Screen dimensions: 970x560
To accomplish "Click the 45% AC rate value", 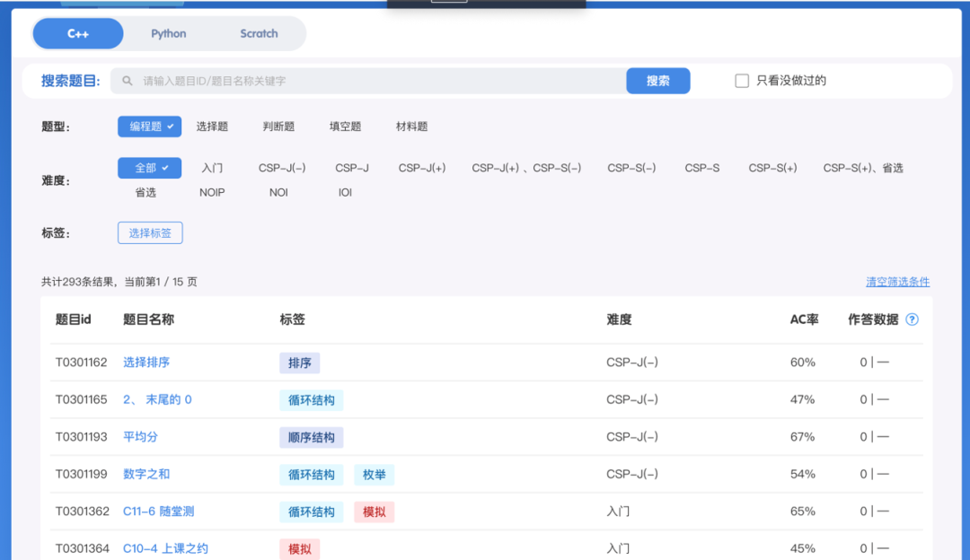I will point(802,548).
